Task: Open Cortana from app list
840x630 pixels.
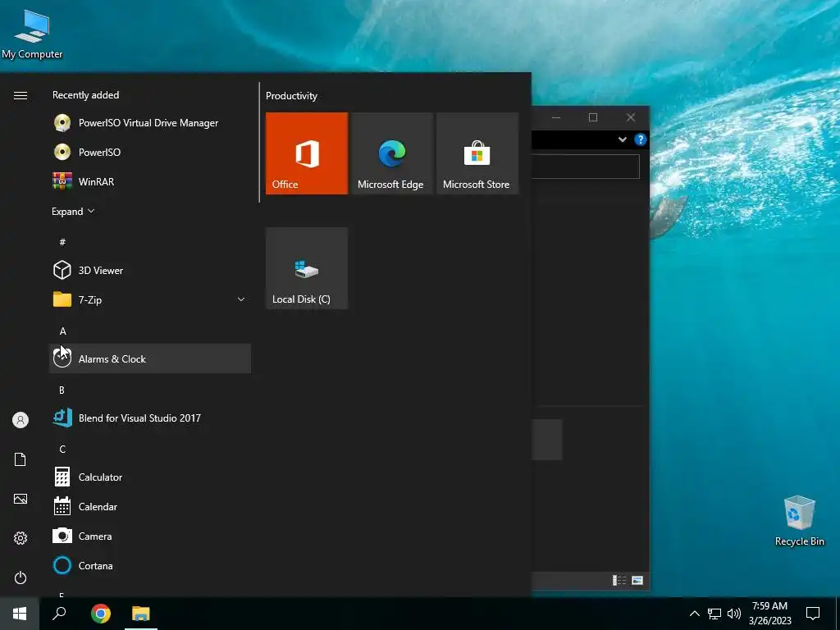Action: [x=150, y=565]
